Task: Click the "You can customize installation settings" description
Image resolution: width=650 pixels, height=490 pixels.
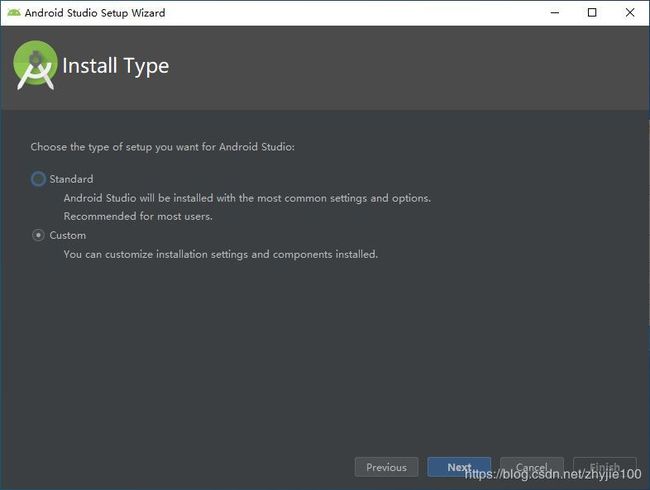Action: click(x=221, y=254)
